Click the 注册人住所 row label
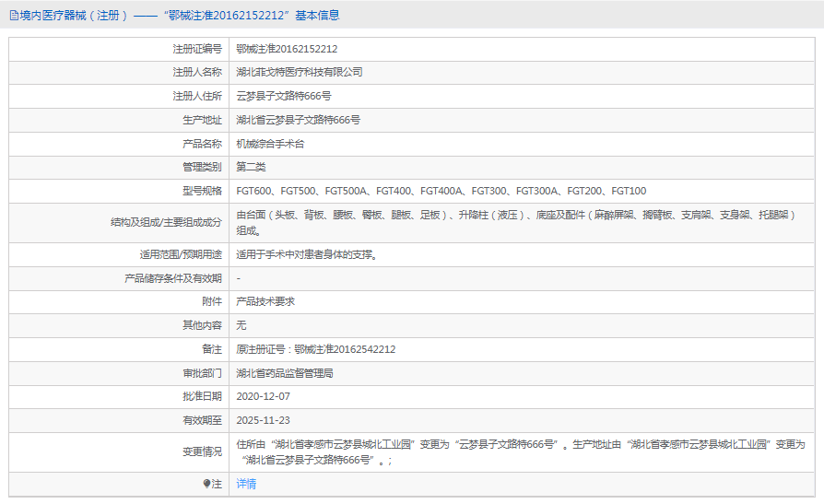 (x=197, y=96)
